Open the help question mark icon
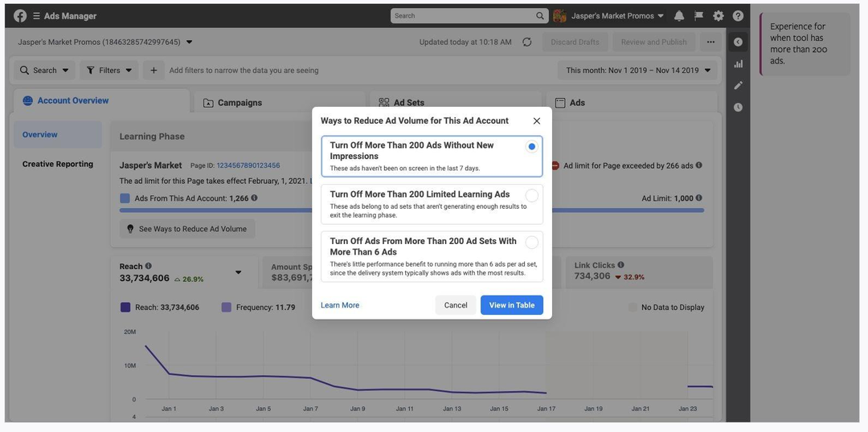This screenshot has width=868, height=432. click(738, 16)
